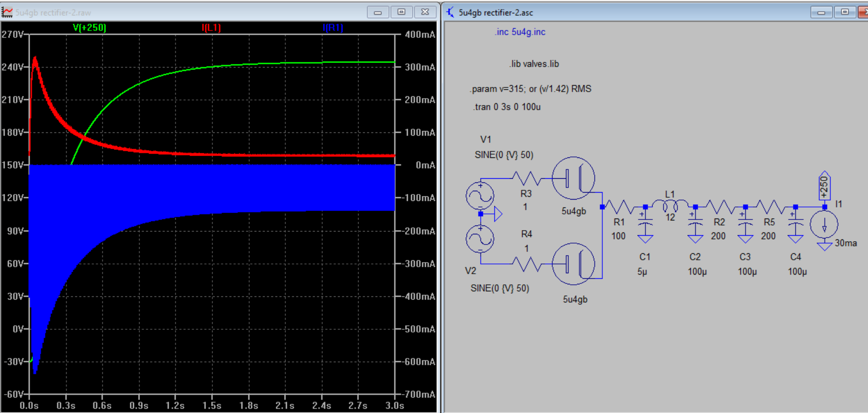Maximize the 5u4gb rectifier-2.raw waveform window
Screen dimensions: 868x413
click(401, 12)
